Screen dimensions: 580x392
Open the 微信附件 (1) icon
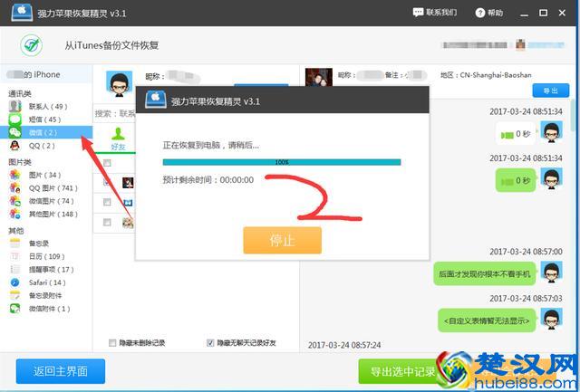15,309
